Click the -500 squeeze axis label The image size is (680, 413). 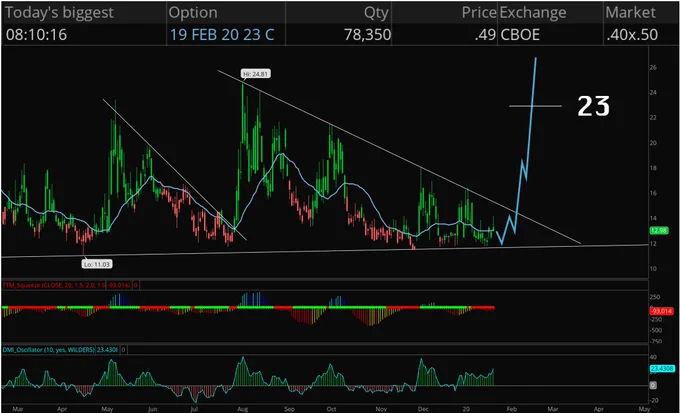[656, 330]
